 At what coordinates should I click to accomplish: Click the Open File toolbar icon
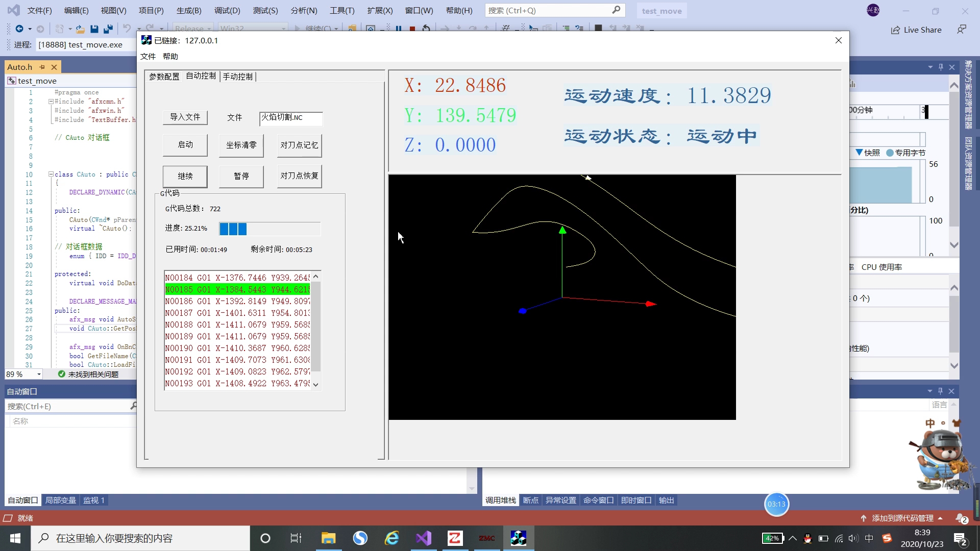click(80, 29)
